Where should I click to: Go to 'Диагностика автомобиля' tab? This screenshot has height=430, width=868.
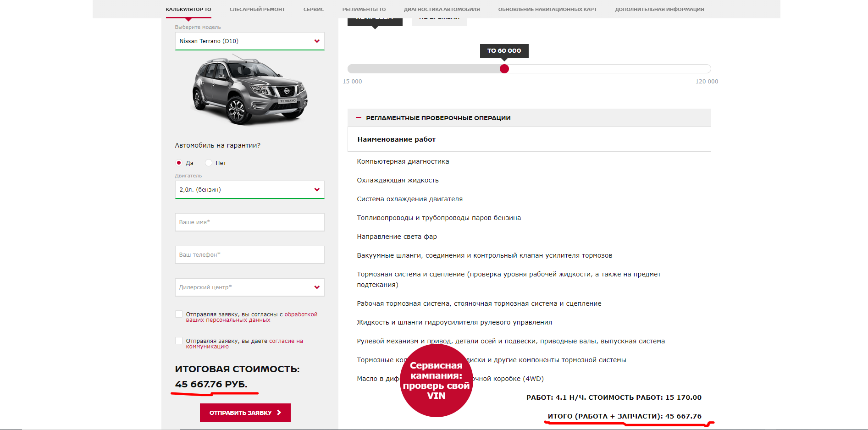tap(442, 10)
